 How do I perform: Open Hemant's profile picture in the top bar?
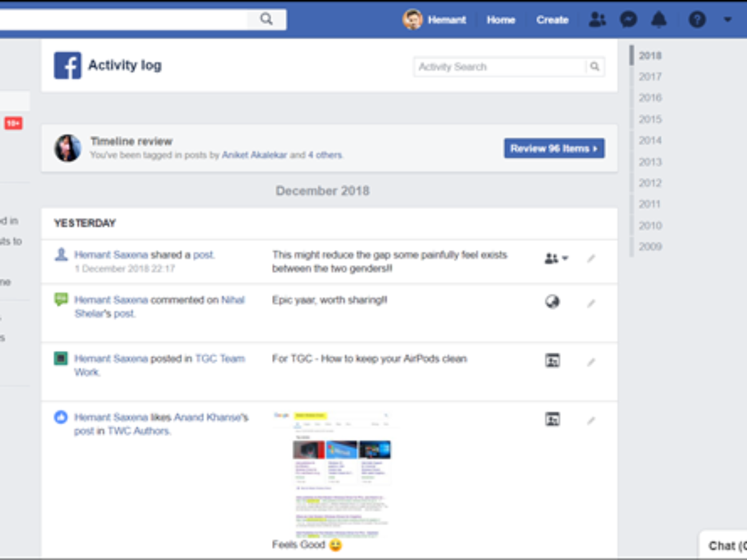coord(413,19)
